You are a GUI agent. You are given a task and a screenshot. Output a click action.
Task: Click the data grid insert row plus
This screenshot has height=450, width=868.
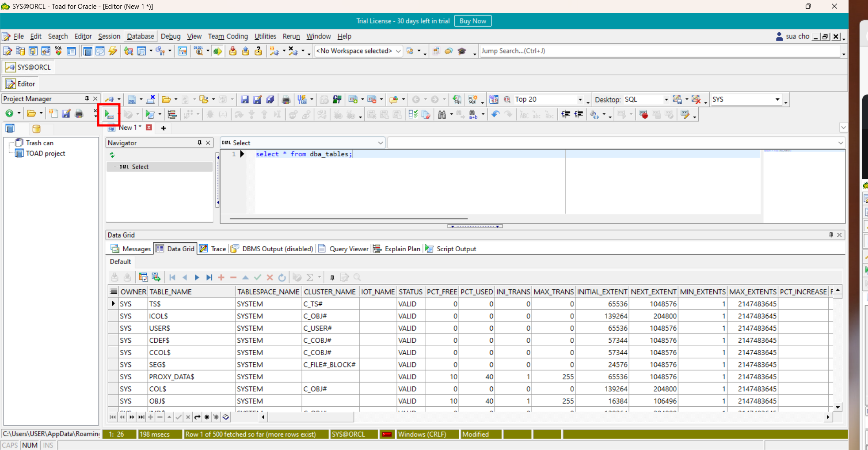tap(221, 277)
